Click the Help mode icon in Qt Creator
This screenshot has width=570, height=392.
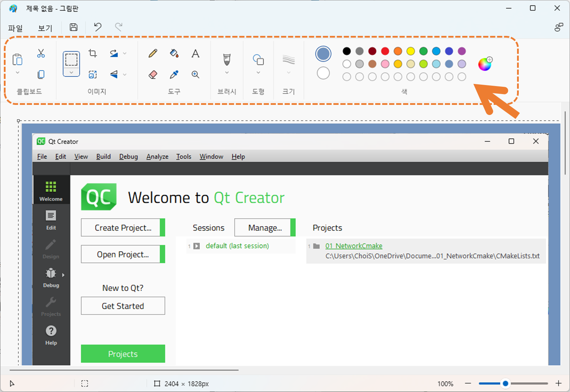51,335
